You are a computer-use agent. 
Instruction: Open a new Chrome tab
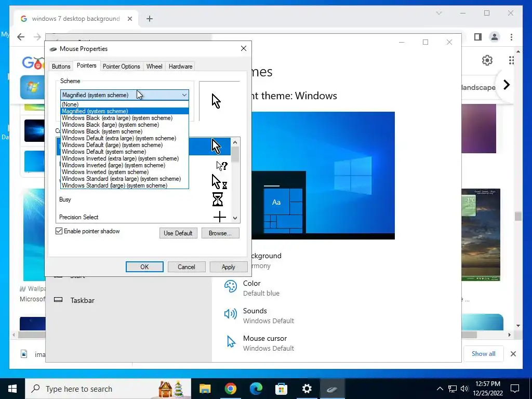pyautogui.click(x=150, y=19)
